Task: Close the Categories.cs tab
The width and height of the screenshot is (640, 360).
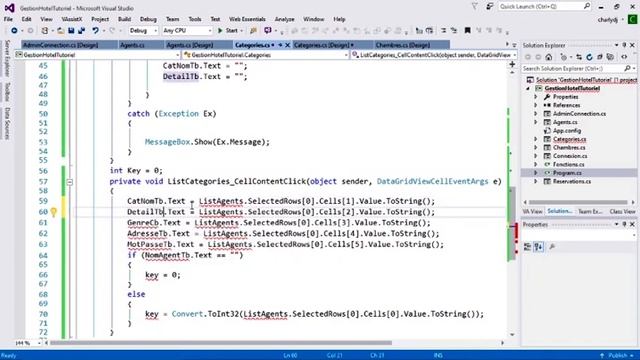Action: (x=287, y=45)
